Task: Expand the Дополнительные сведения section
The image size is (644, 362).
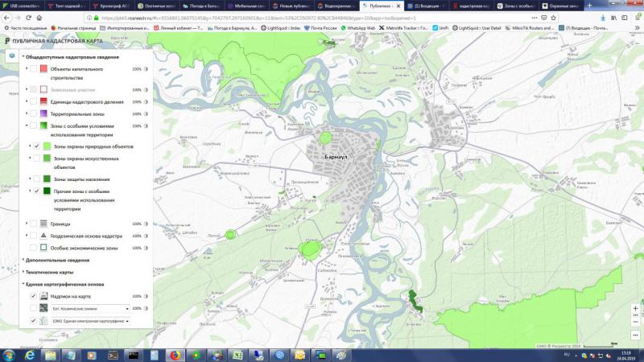Action: click(x=57, y=260)
